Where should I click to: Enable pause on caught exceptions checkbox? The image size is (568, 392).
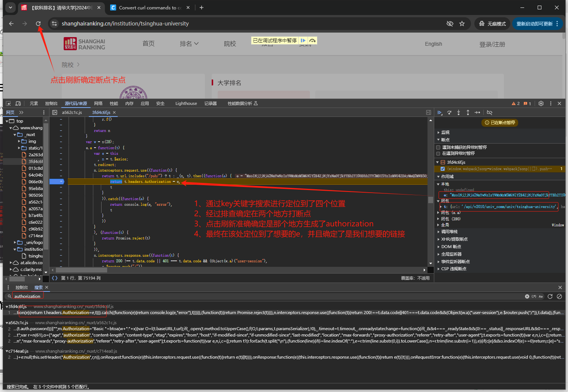coord(438,153)
